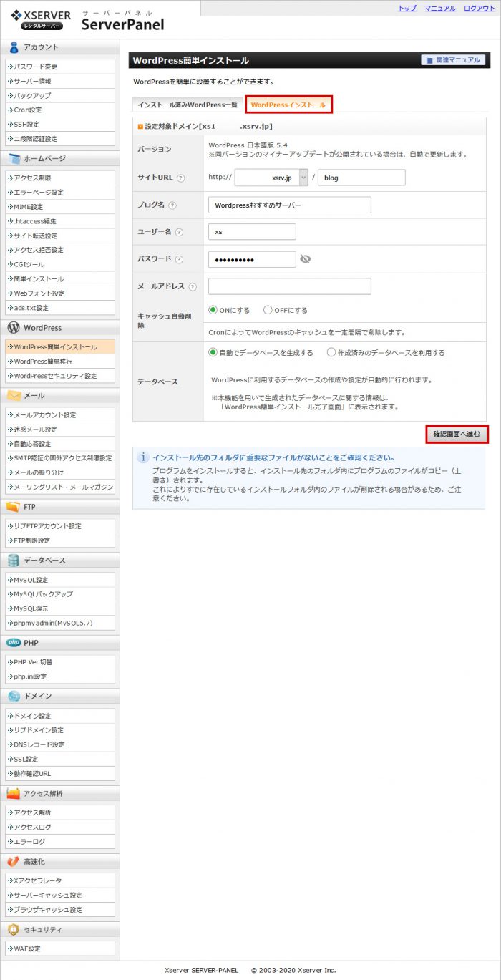Select WordPress簡単インストール in sidebar
This screenshot has height=980, width=501.
click(60, 346)
